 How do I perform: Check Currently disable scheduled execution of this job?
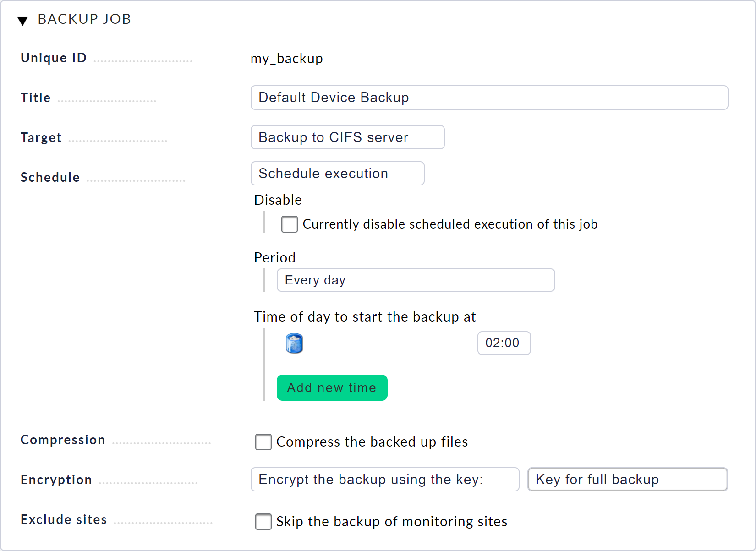[x=289, y=224]
